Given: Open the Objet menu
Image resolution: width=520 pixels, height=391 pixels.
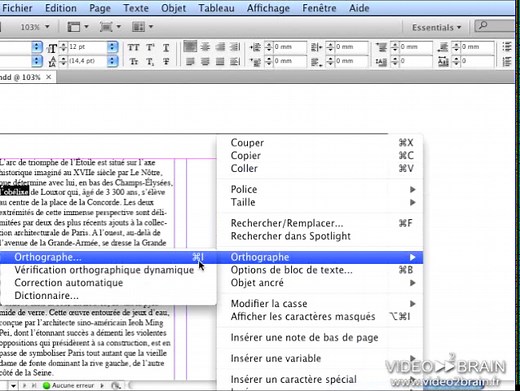Looking at the screenshot, I should pos(173,8).
